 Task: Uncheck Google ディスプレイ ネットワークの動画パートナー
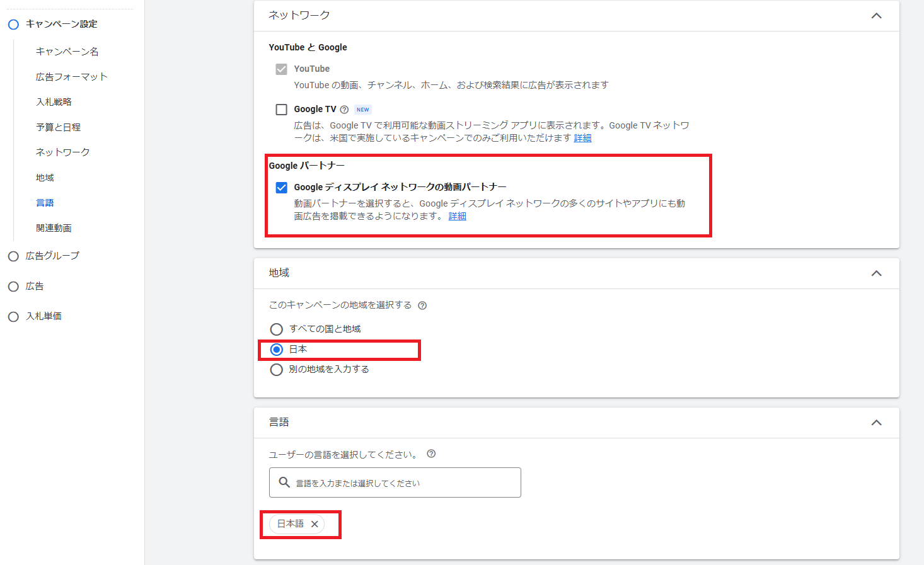[281, 188]
